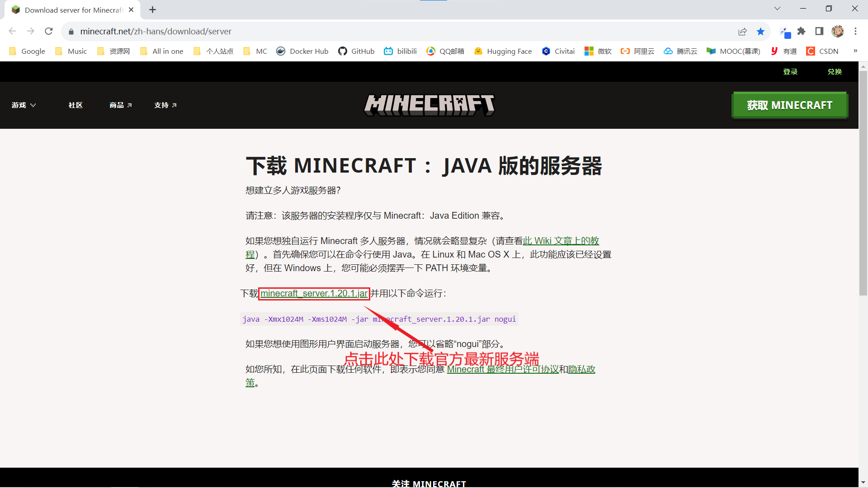
Task: Toggle the bookmark star icon
Action: pos(760,31)
